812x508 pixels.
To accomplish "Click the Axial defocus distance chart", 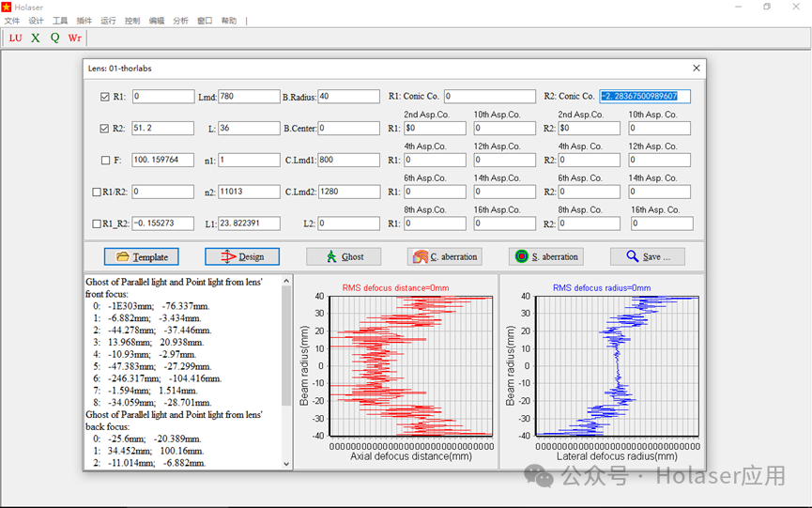I will (x=411, y=366).
